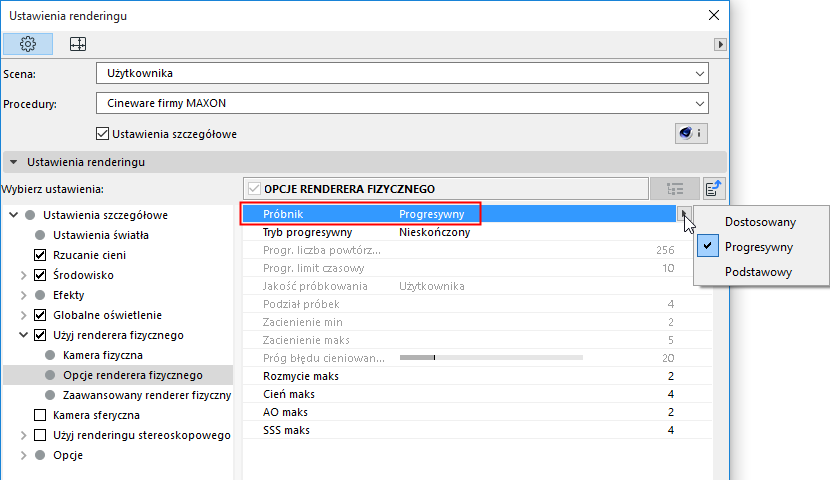Screen dimensions: 830x480
Task: Click the Jakość próbkowania row
Action: pyautogui.click(x=477, y=286)
